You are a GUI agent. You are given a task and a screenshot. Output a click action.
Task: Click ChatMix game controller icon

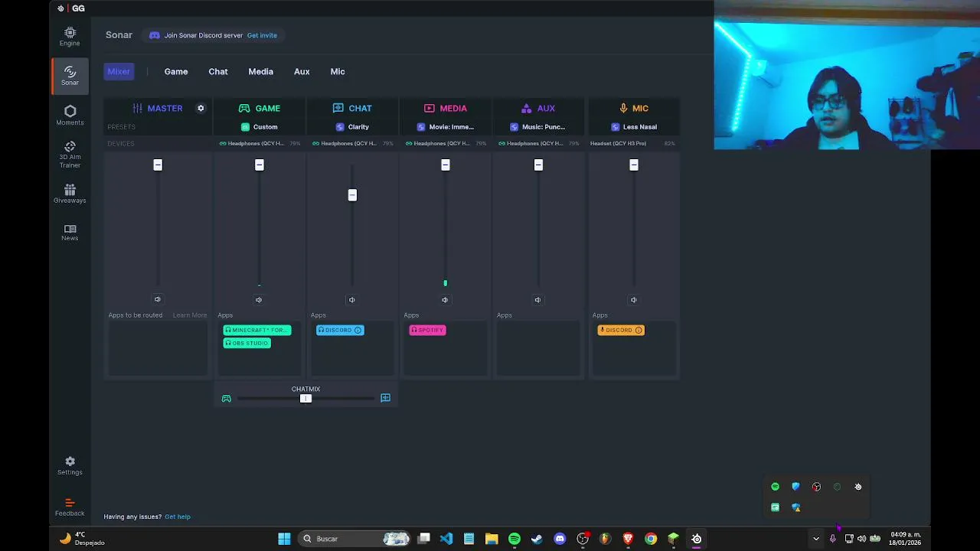tap(226, 398)
